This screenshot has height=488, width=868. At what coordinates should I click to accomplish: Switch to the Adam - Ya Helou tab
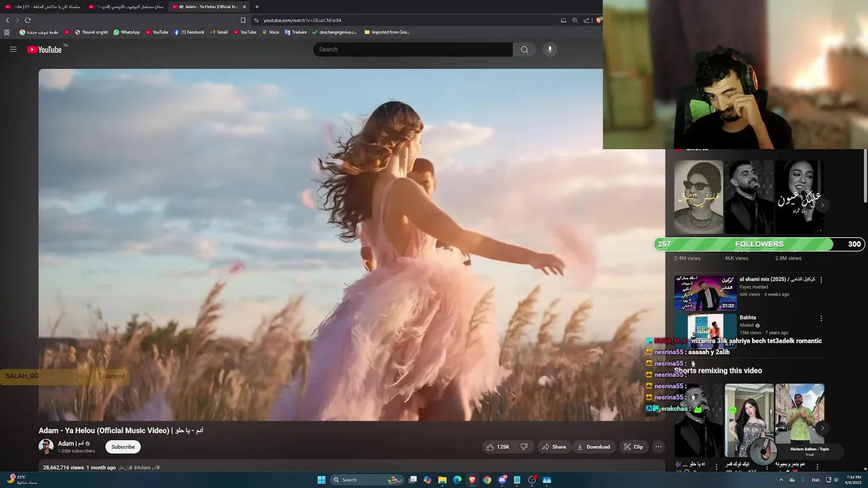209,7
